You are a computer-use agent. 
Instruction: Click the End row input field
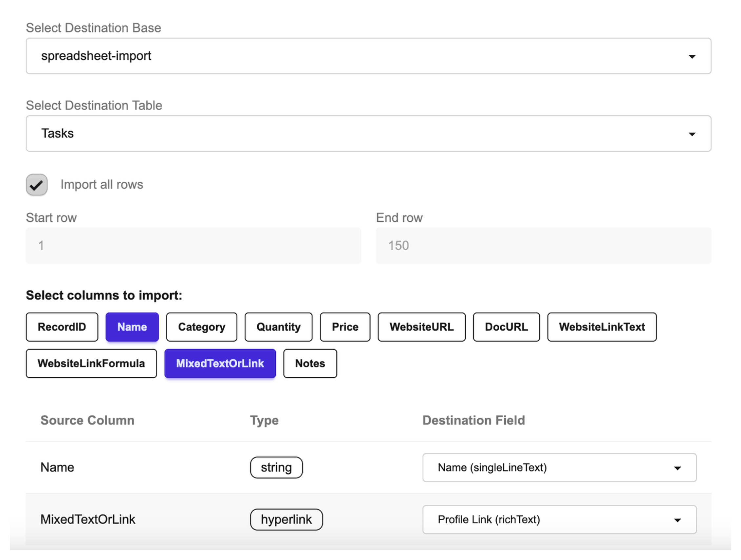543,246
